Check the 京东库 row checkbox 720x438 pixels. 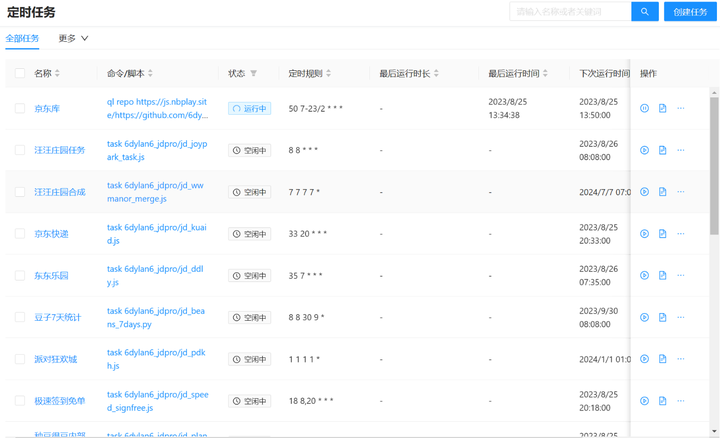tap(20, 108)
